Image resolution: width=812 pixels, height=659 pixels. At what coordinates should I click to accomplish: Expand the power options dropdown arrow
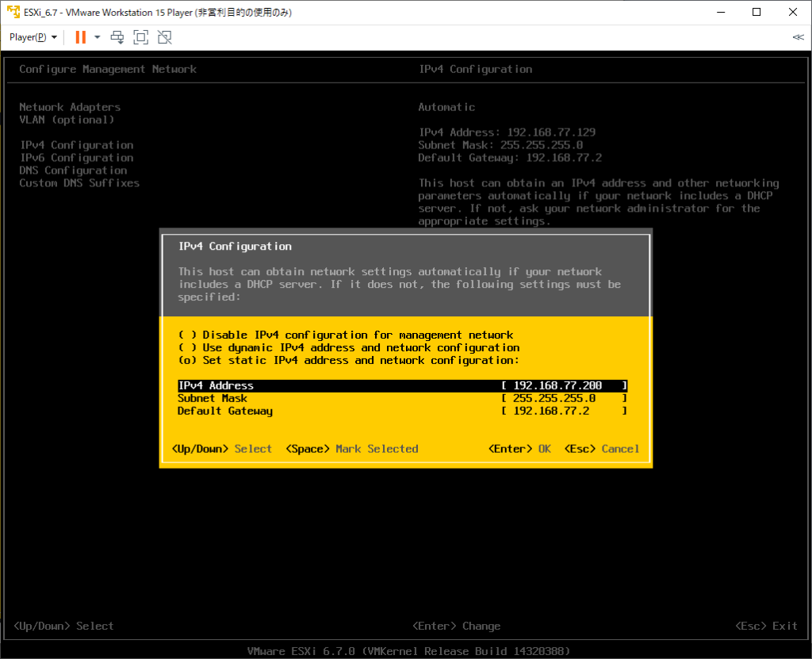pyautogui.click(x=97, y=37)
